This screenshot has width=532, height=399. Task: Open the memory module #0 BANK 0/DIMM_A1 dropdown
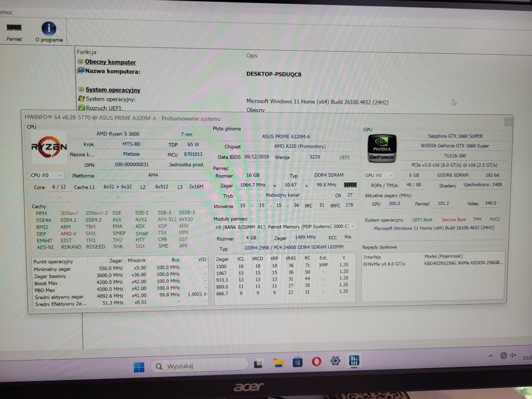(284, 226)
